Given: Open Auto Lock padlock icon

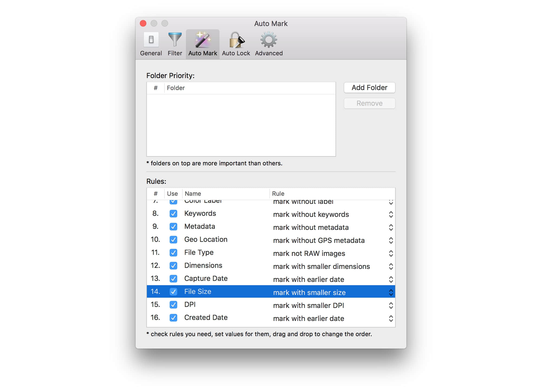Looking at the screenshot, I should (x=236, y=40).
